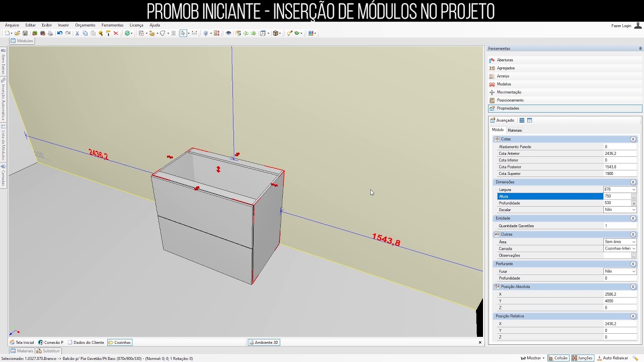Click the 3D box view icon
Image resolution: width=644 pixels, height=362 pixels.
[x=276, y=33]
